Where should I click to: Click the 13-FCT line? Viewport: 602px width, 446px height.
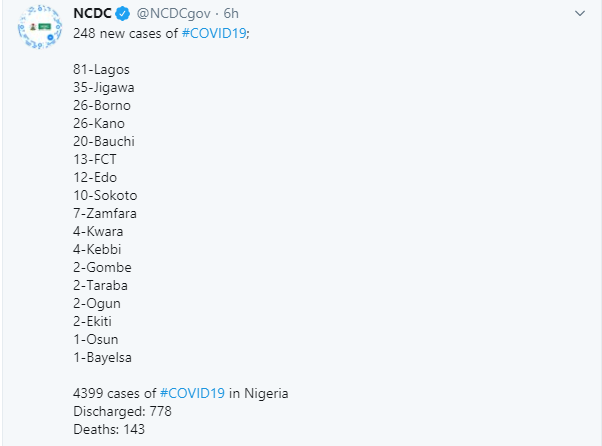pyautogui.click(x=95, y=159)
